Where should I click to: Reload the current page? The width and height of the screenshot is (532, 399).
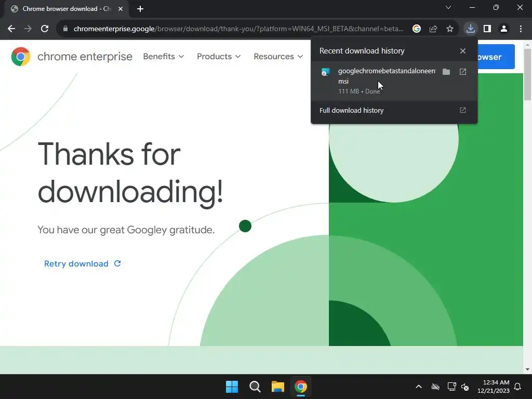45,29
